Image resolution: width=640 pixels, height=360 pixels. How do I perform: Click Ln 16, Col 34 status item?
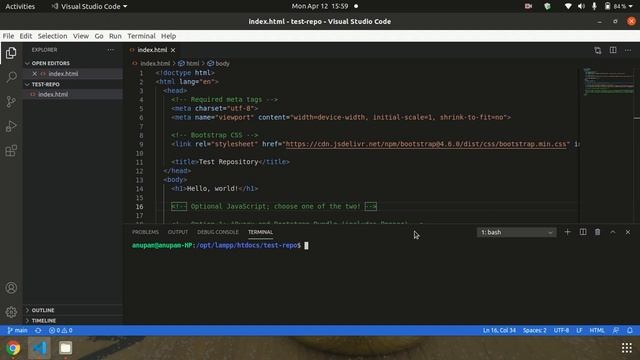(x=499, y=330)
